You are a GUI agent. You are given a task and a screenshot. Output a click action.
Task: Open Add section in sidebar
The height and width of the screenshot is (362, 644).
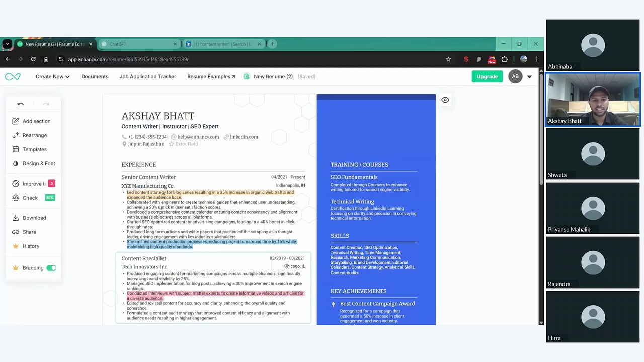[x=31, y=121]
